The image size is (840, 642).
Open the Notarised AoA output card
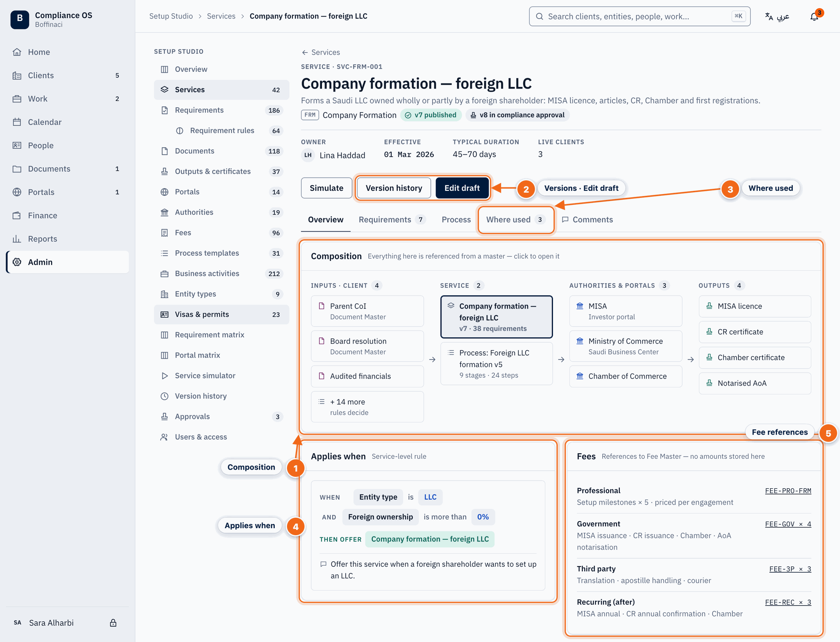coord(755,383)
